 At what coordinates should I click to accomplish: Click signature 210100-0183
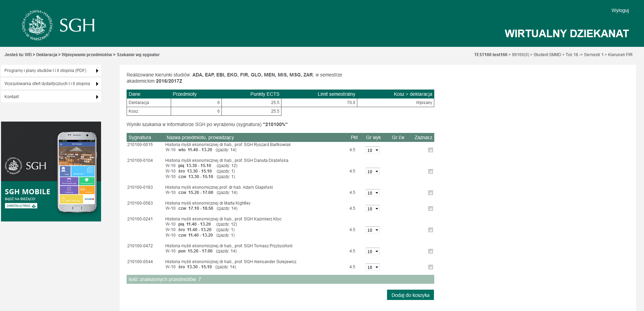140,187
